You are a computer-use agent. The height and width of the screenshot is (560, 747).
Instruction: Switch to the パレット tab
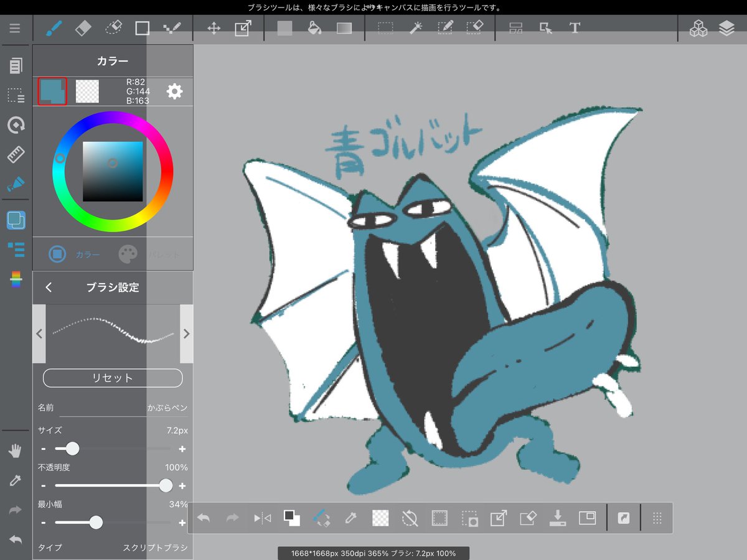149,254
